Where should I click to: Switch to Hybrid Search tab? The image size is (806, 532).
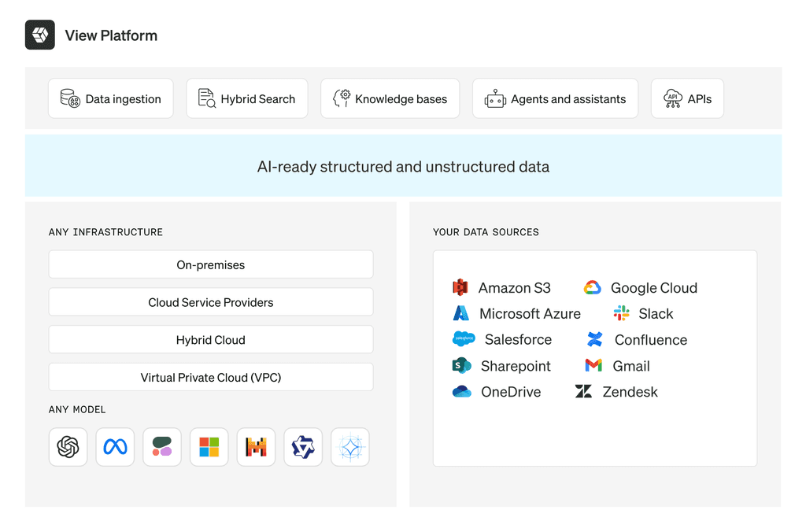[x=247, y=99]
